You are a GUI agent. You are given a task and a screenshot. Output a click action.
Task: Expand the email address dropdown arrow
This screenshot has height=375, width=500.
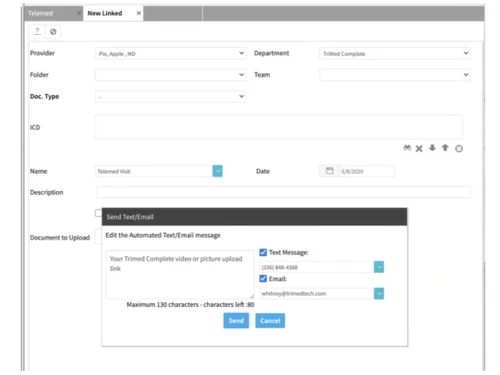point(379,294)
